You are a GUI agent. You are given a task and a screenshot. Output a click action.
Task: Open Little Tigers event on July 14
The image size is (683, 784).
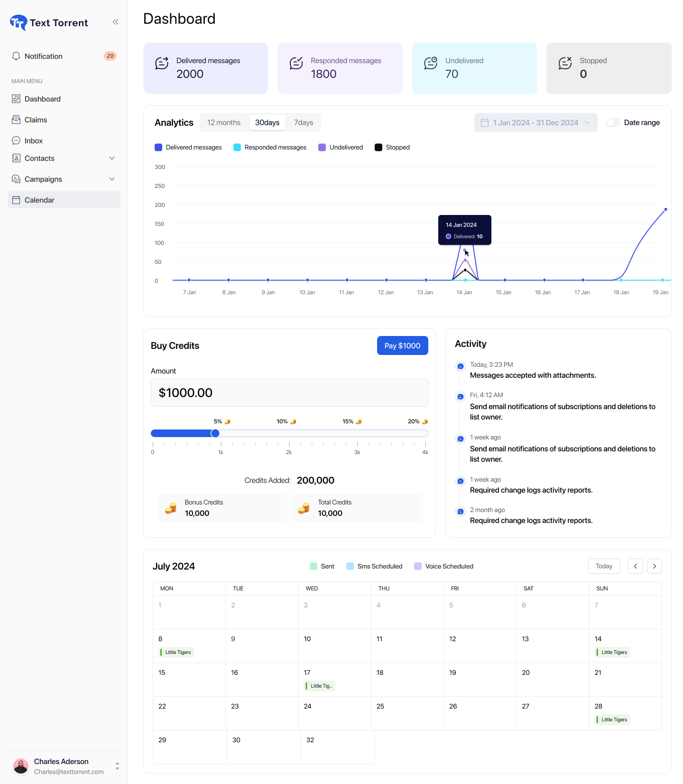click(612, 652)
